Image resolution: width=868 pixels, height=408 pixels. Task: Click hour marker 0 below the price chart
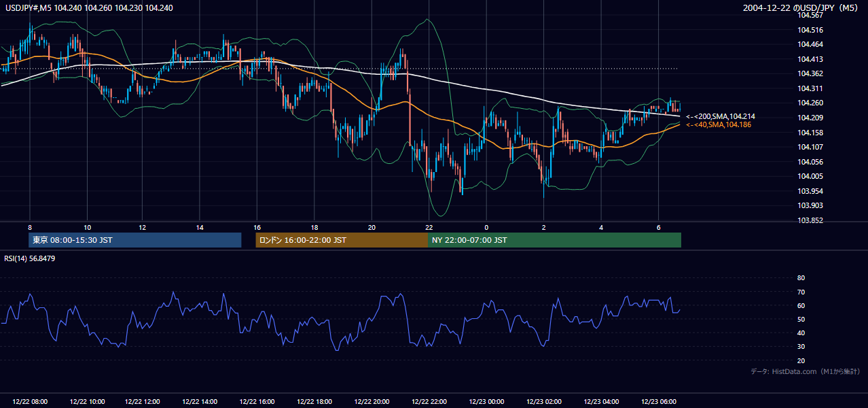(x=486, y=227)
